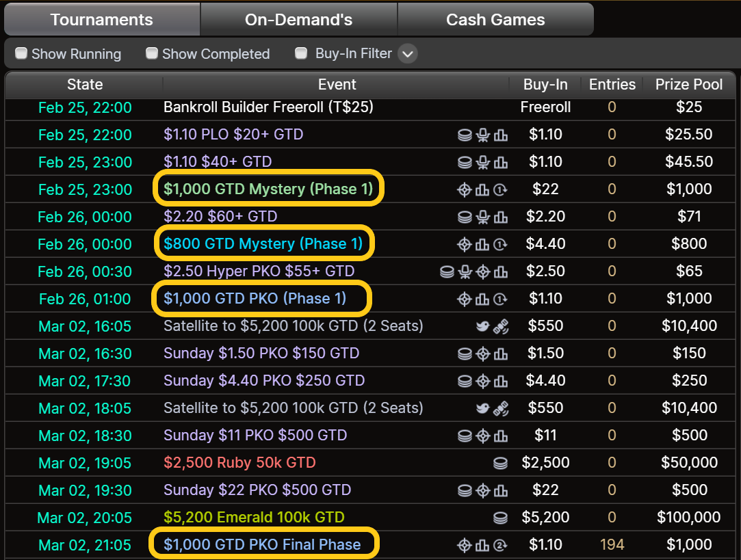Click chips icon in $1.10 PLO $20+ GTD row
The height and width of the screenshot is (560, 741).
[465, 135]
